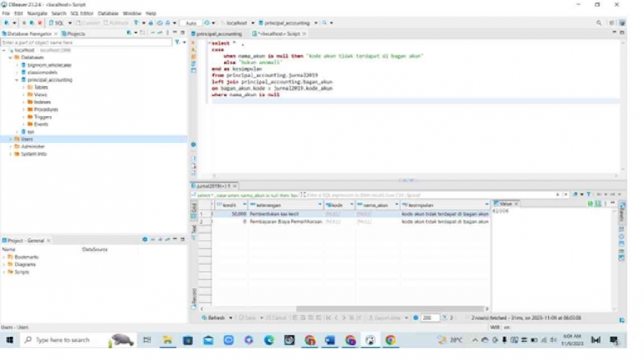644x362 pixels.
Task: Select the Indexes folder
Action: point(43,102)
